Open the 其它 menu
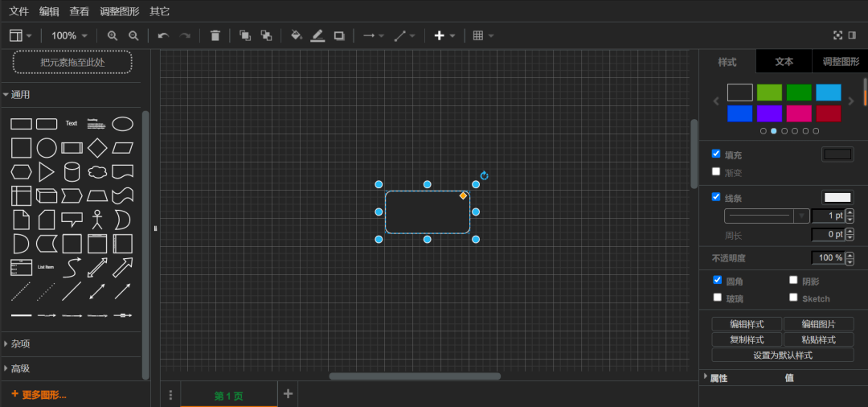The height and width of the screenshot is (407, 868). coord(159,11)
